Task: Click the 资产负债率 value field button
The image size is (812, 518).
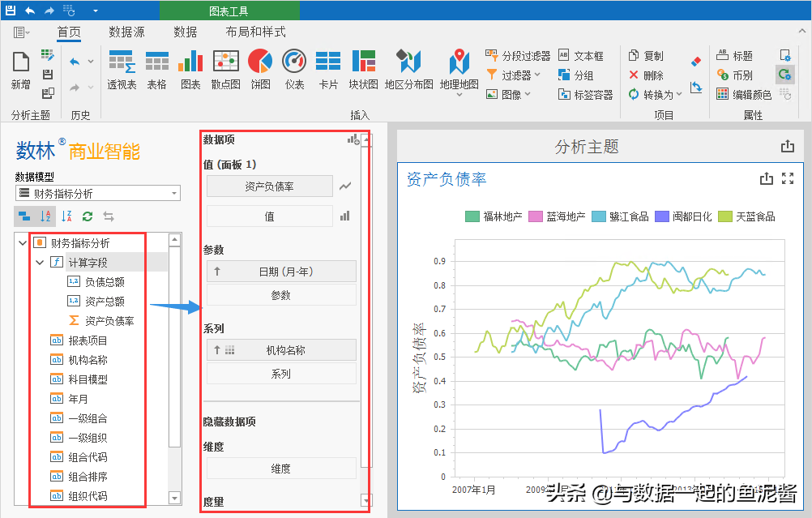Action: 269,186
